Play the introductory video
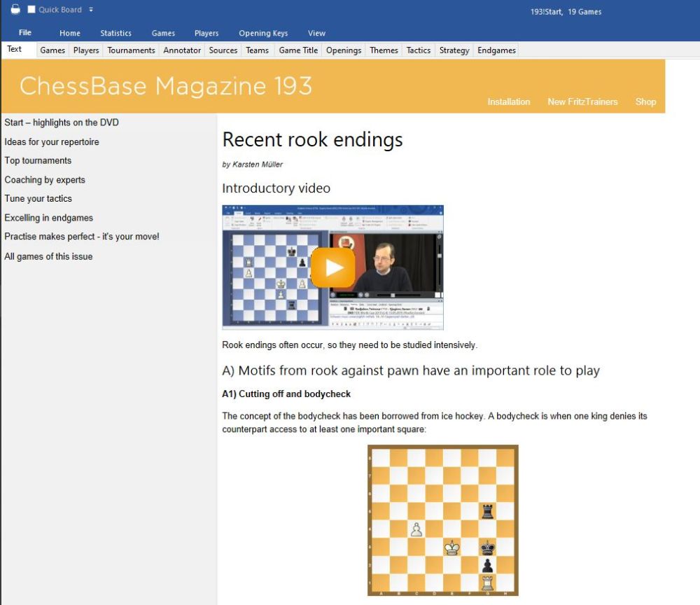 click(x=333, y=267)
